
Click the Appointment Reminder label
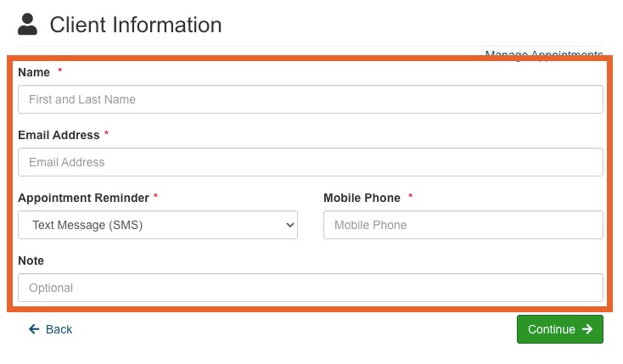83,198
